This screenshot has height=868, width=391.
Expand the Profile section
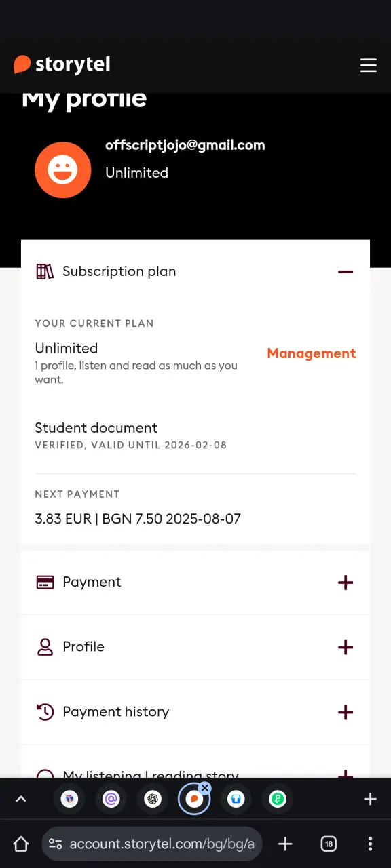pyautogui.click(x=346, y=647)
